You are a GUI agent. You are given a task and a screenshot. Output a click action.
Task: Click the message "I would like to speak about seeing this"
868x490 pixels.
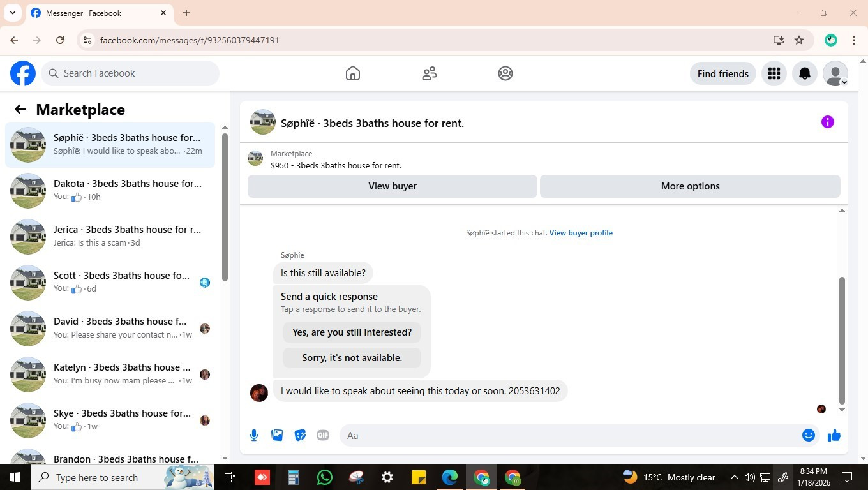click(x=421, y=391)
